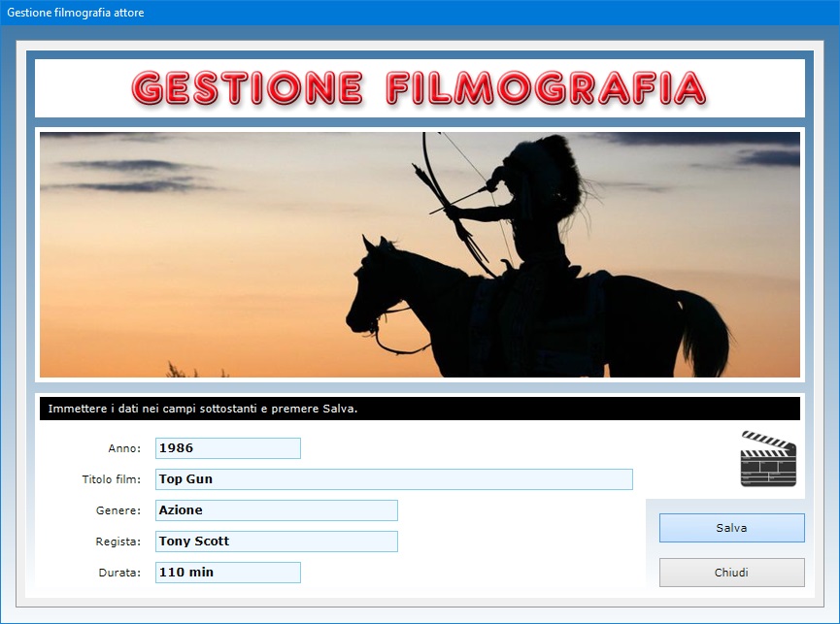
Task: Click the 'Immettere i dati nei campi sottostanti' instruction bar
Action: pyautogui.click(x=420, y=409)
